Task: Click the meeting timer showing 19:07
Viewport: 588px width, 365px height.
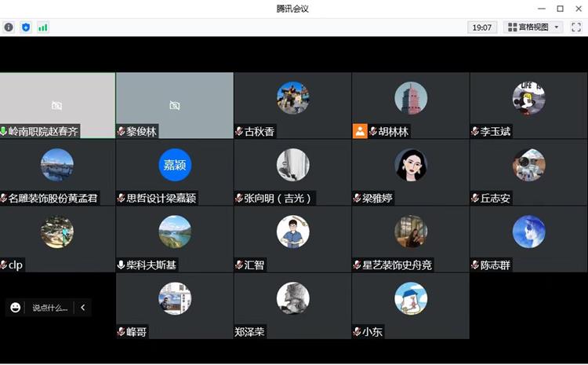Action: click(x=481, y=27)
